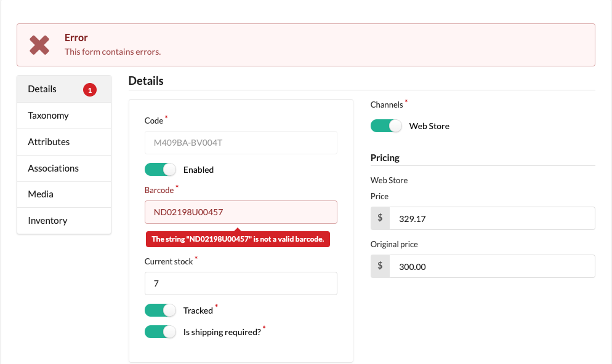Toggle the Web Store channel switch
The width and height of the screenshot is (612, 364).
tap(386, 126)
